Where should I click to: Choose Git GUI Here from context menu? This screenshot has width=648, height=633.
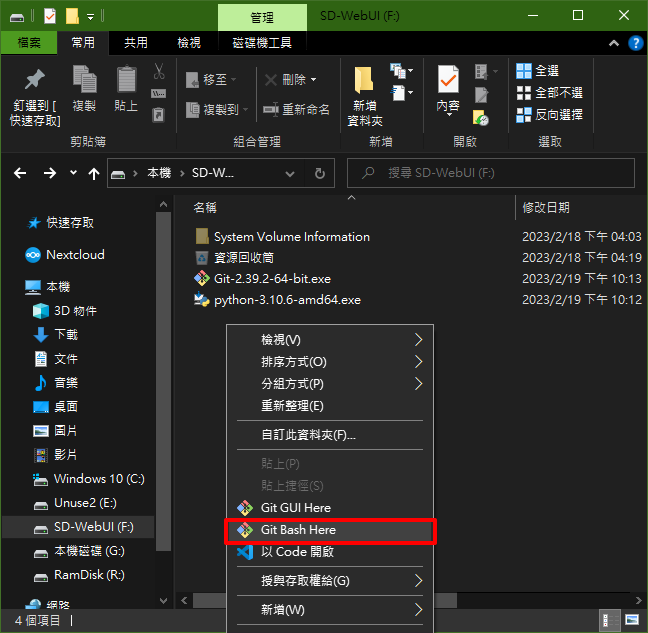coord(330,508)
